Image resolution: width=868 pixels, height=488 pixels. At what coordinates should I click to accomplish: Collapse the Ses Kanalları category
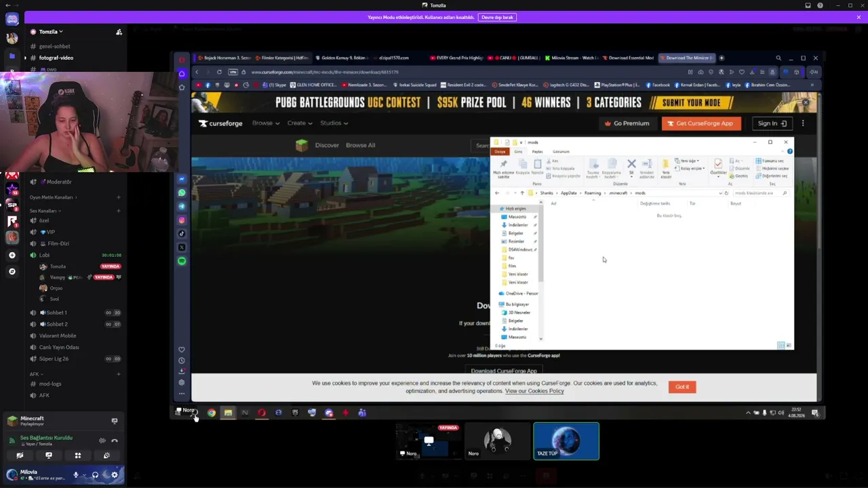pos(45,211)
